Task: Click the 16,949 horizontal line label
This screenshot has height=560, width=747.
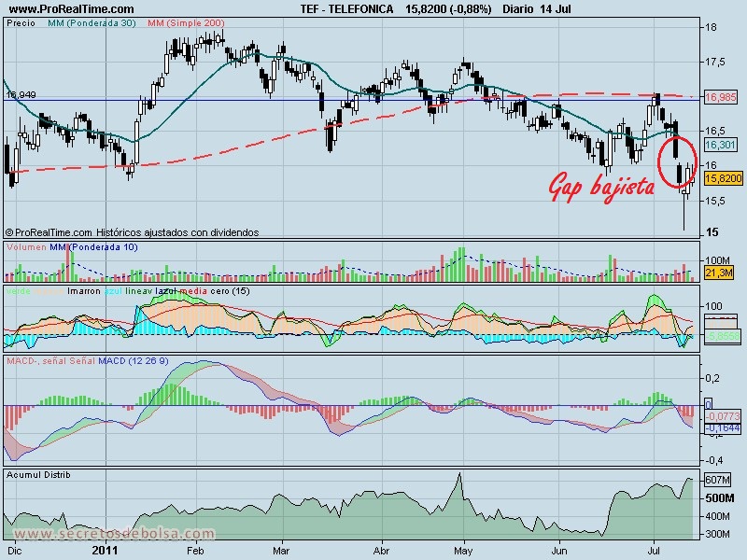Action: [x=21, y=95]
